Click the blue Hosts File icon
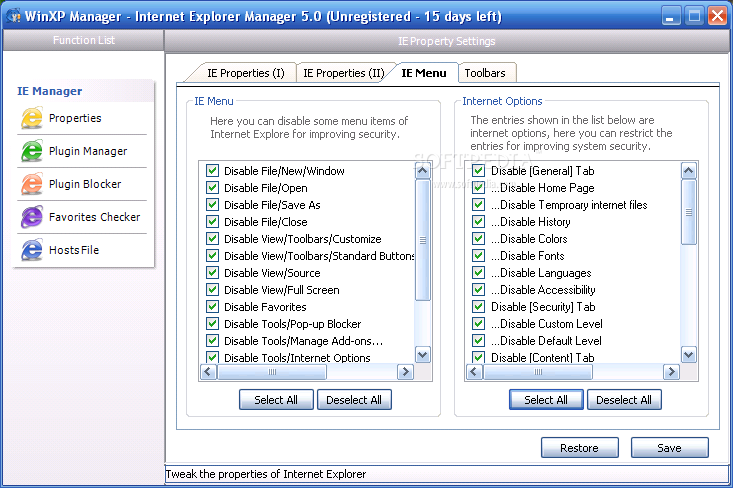 tap(32, 250)
